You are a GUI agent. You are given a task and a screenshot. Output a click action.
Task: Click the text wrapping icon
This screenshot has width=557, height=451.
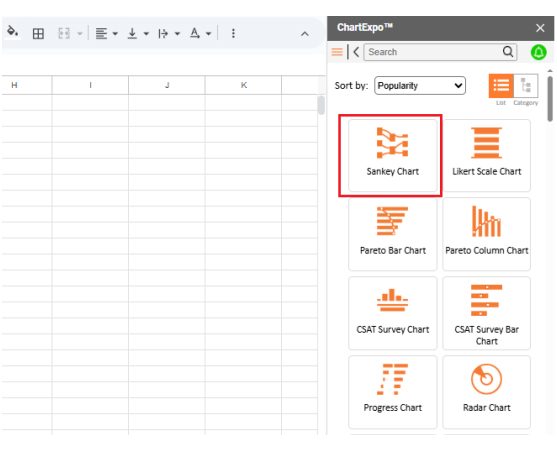pos(163,34)
